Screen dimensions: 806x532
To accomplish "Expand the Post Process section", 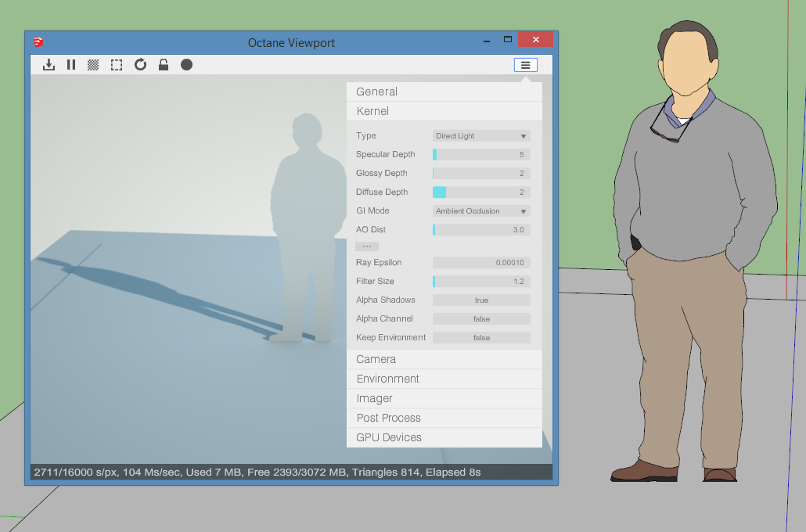I will tap(444, 418).
